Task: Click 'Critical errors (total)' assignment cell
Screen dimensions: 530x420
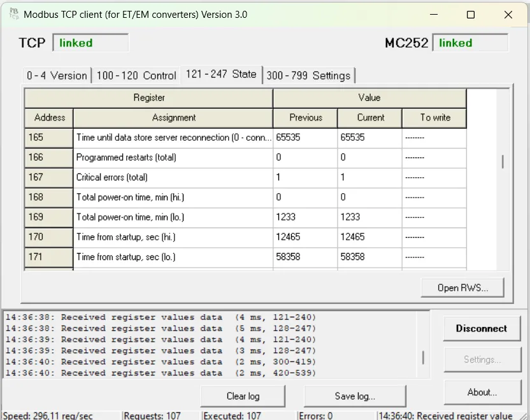Action: (x=173, y=178)
